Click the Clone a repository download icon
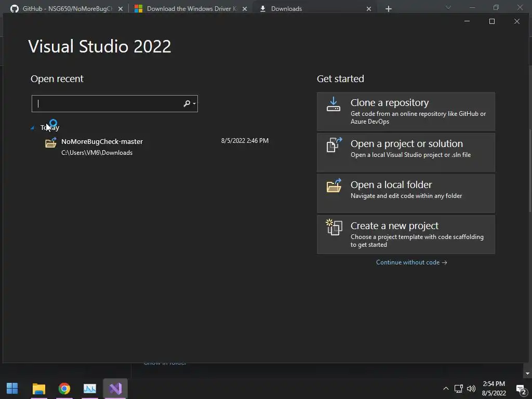This screenshot has height=399, width=532. [334, 104]
